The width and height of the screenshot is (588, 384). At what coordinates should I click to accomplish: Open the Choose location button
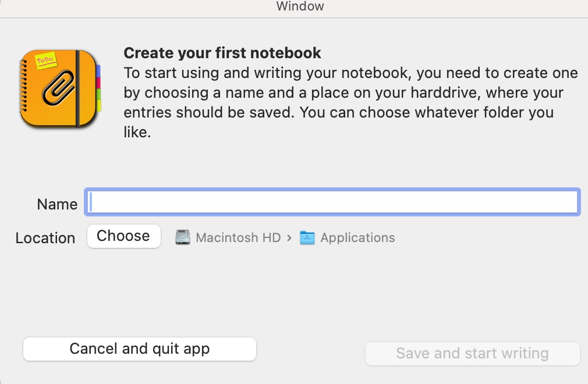[124, 236]
